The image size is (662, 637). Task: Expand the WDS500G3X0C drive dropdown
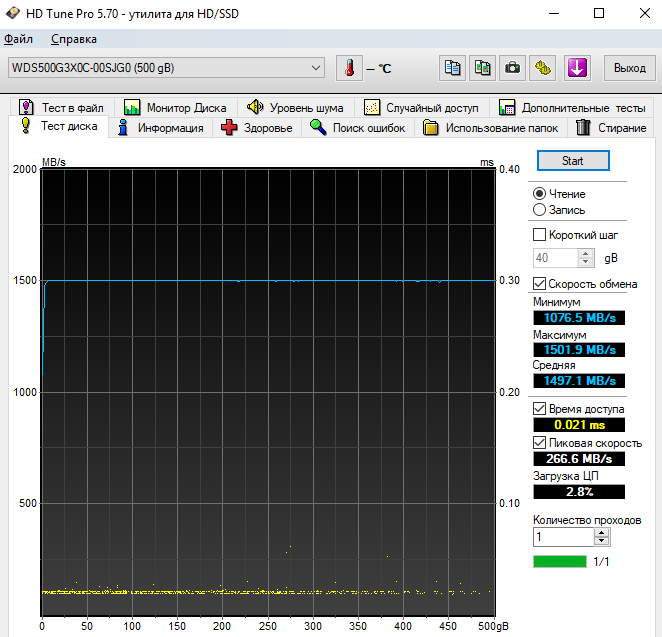coord(317,68)
